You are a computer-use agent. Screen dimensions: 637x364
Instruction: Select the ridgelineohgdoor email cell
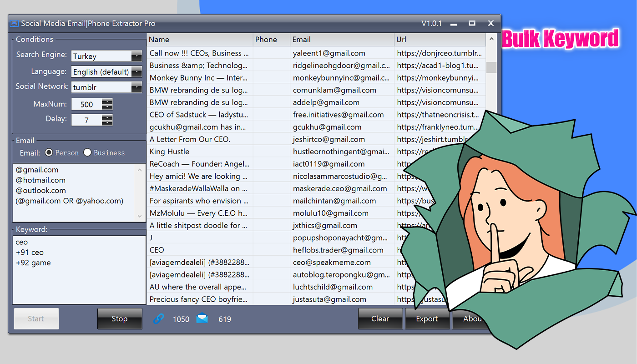pos(342,66)
